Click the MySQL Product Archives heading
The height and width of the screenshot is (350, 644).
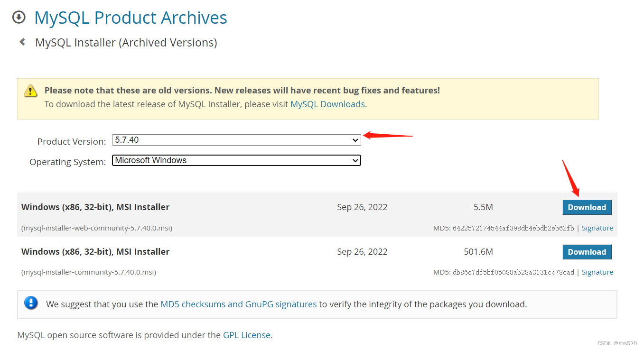[131, 18]
